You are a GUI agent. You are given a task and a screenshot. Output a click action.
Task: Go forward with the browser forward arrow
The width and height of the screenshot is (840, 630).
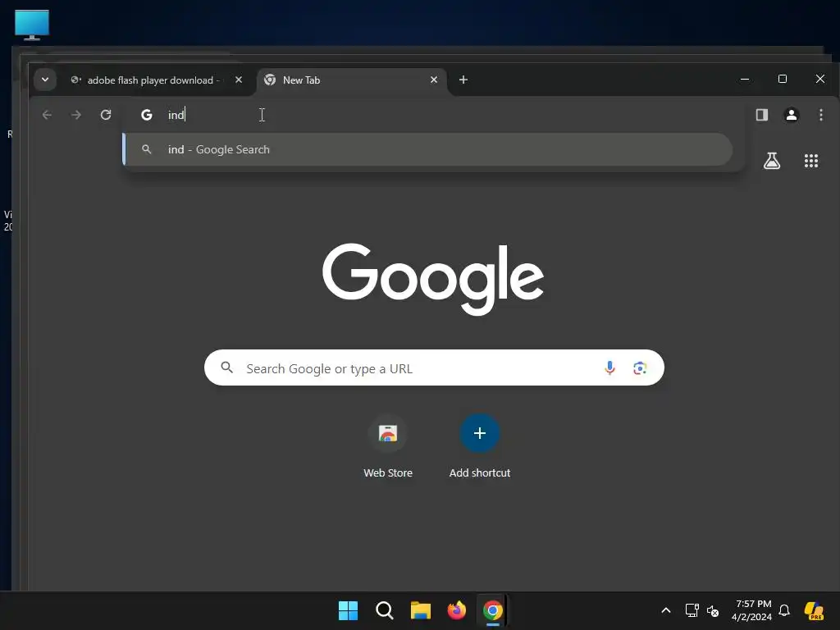click(x=76, y=115)
